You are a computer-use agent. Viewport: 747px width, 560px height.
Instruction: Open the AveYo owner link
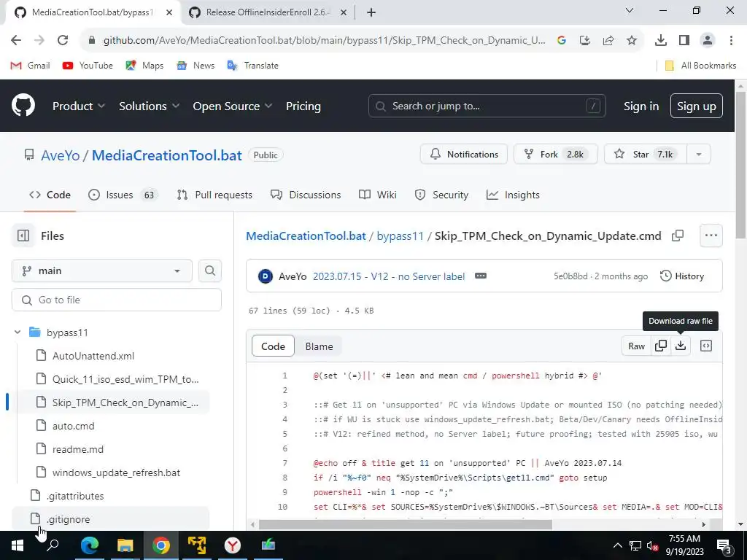(x=61, y=155)
